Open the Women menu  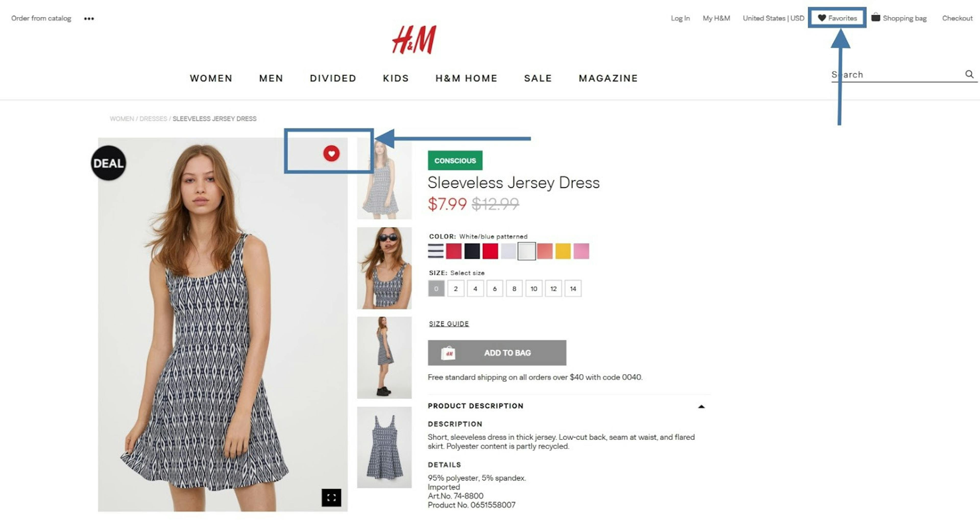click(x=211, y=78)
